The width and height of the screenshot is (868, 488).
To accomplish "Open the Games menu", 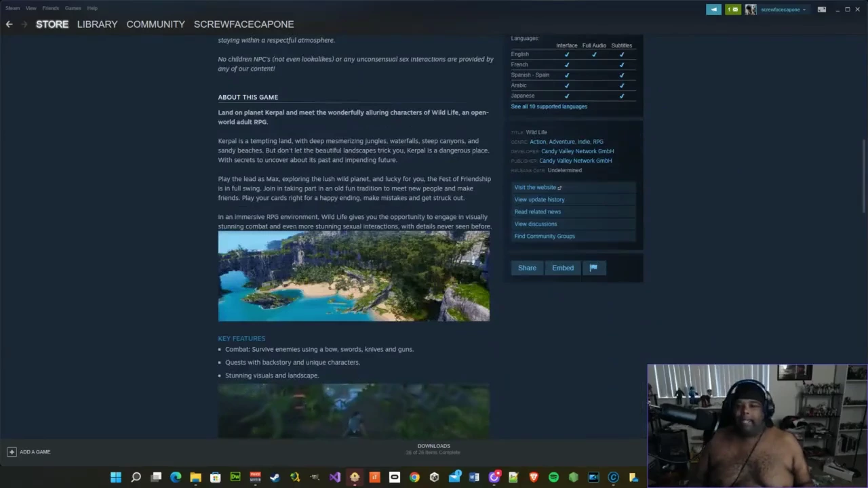I will tap(73, 8).
